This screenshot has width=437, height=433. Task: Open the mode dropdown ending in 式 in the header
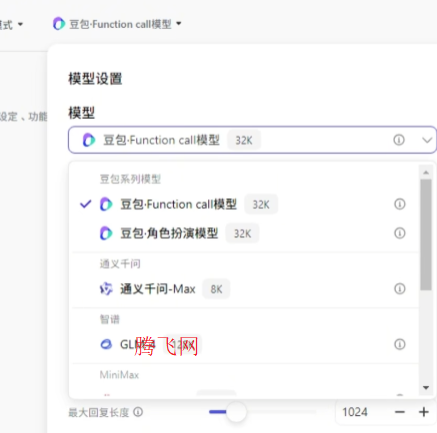(x=11, y=24)
